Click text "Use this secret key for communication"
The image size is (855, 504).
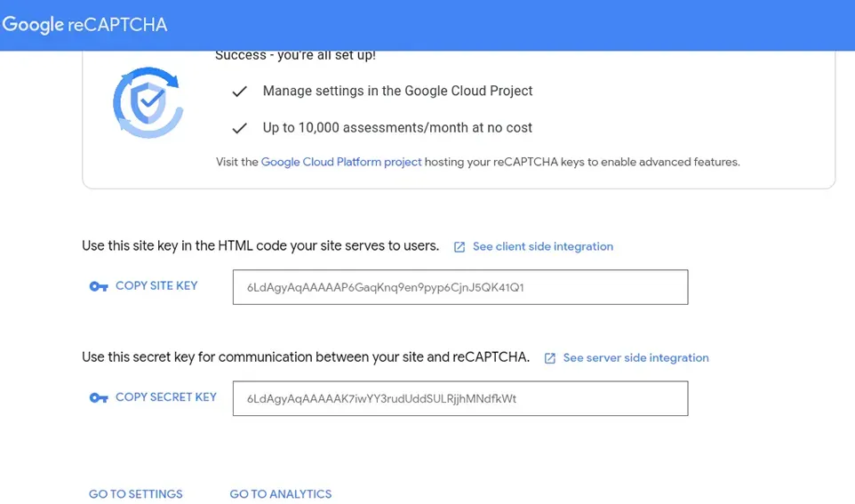click(197, 357)
